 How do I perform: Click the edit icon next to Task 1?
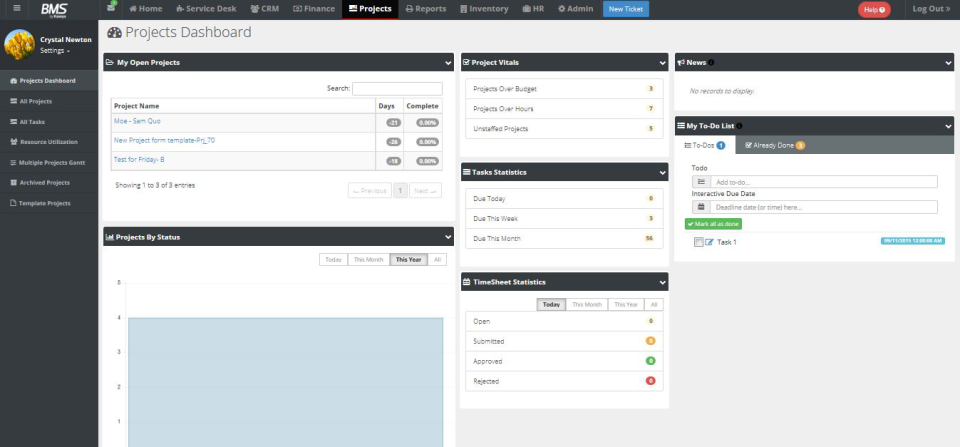710,242
